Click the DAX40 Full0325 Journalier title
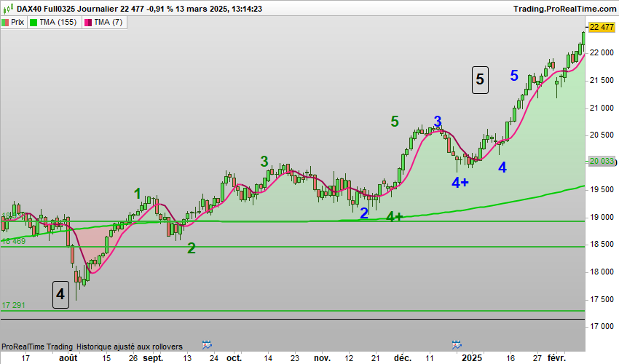619x364 pixels. [x=67, y=9]
